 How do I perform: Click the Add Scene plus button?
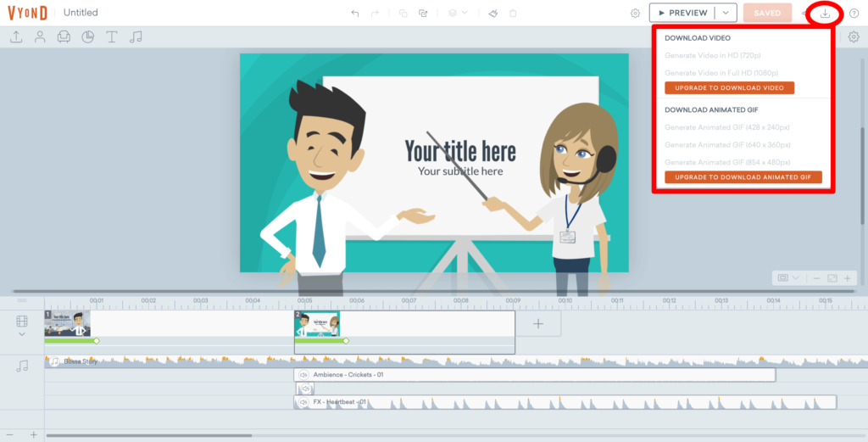[538, 323]
